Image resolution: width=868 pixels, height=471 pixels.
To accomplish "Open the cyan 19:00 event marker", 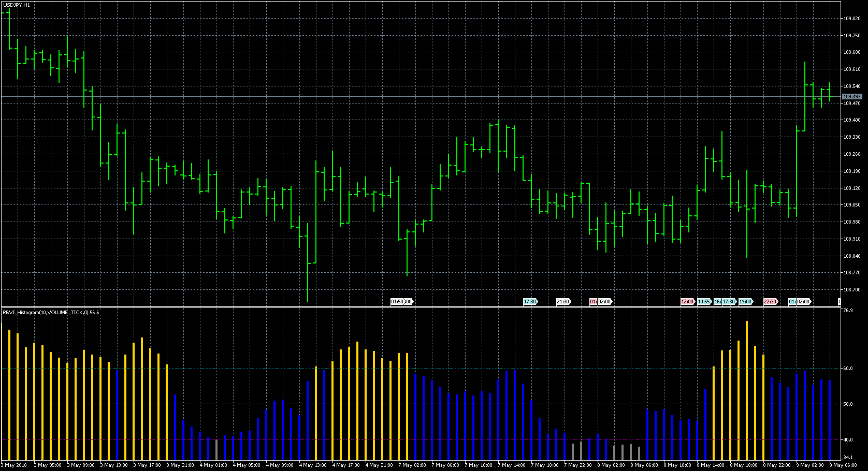I will click(745, 302).
